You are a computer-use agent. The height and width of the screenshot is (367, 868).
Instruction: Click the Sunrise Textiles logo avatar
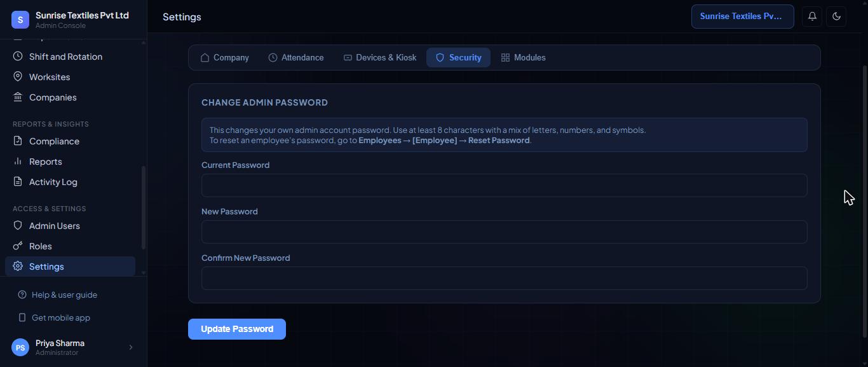pyautogui.click(x=20, y=20)
